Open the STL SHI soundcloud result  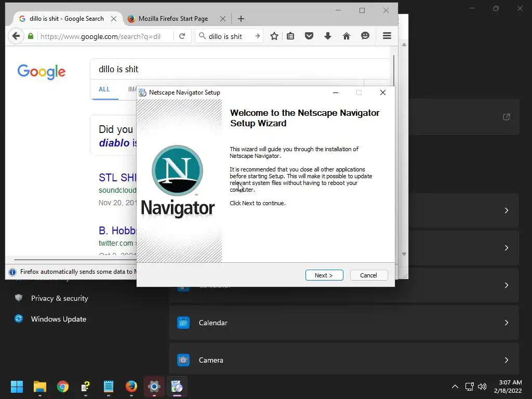(x=117, y=178)
